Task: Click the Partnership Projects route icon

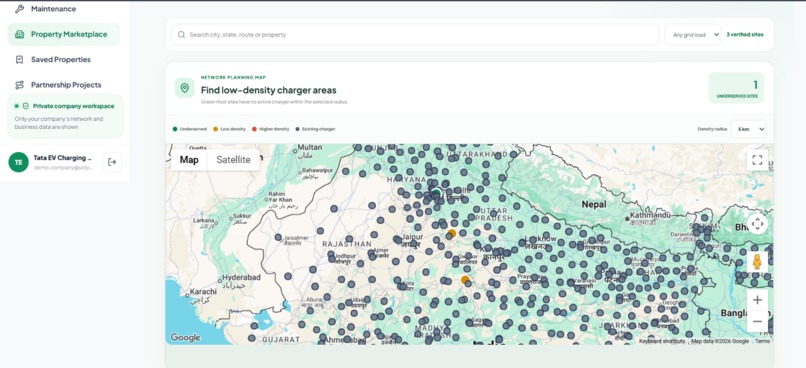Action: pos(20,85)
